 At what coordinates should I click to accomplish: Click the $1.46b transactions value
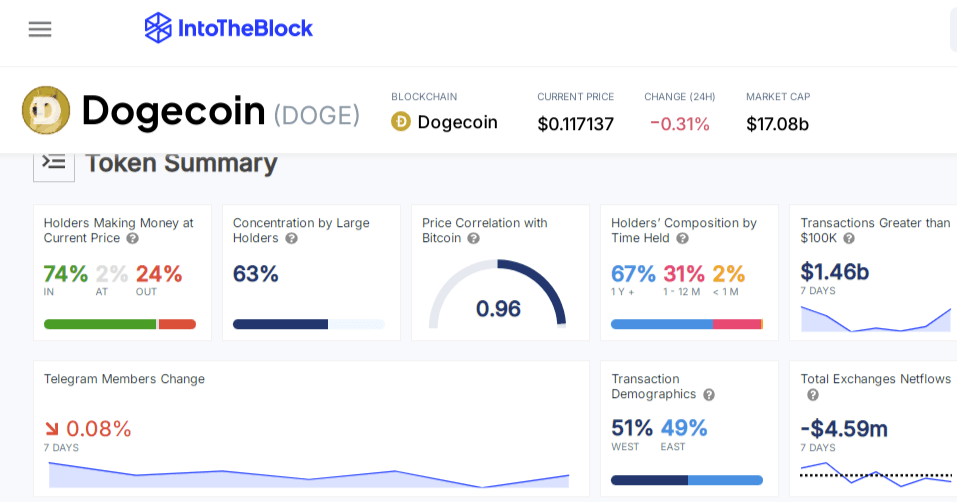[834, 271]
